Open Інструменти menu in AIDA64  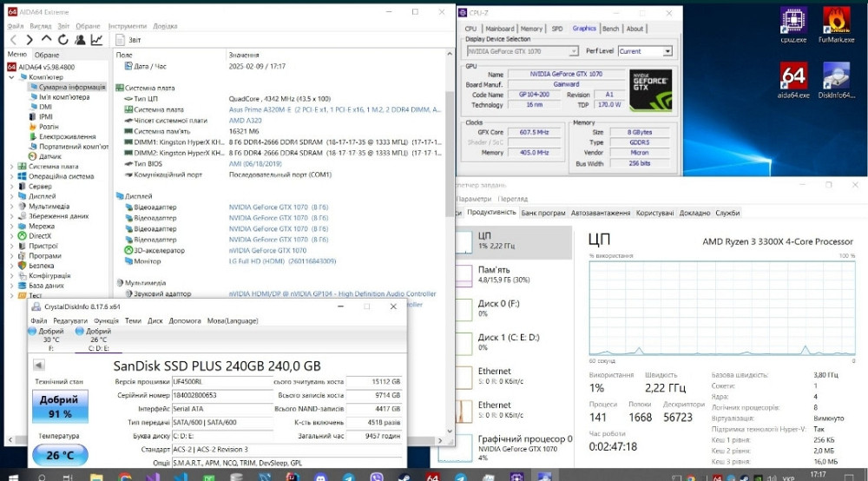tap(128, 26)
